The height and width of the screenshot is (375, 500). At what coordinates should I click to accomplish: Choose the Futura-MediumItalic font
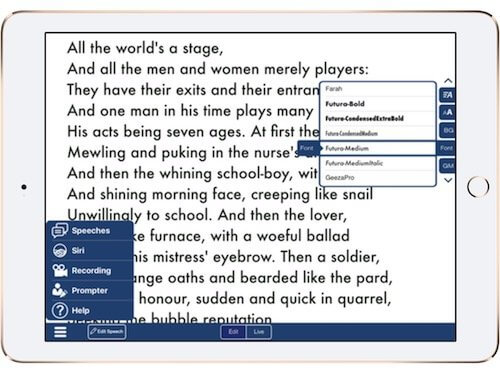tap(378, 163)
